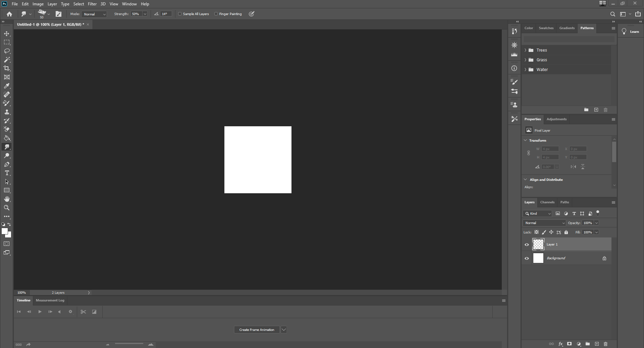Activate the Type tool

[x=7, y=173]
